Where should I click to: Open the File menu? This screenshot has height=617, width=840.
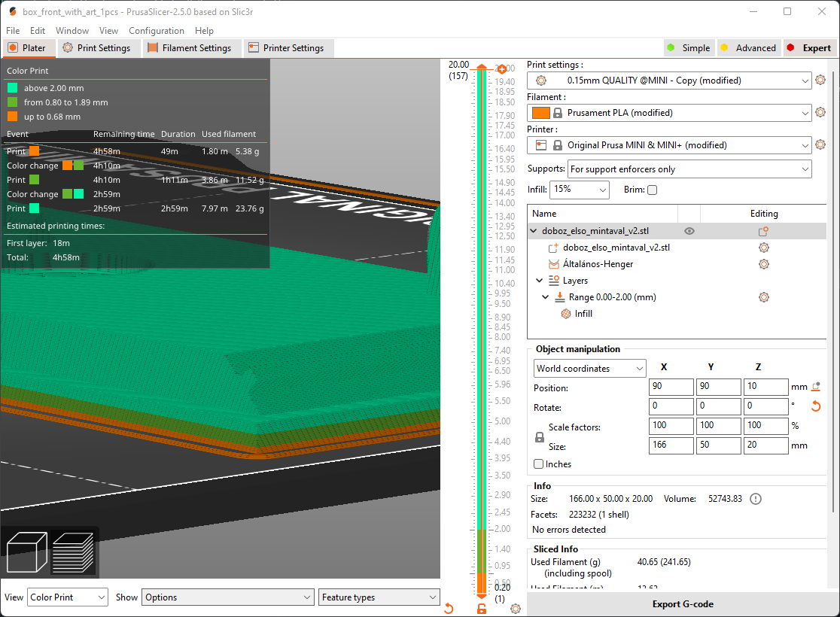click(x=13, y=31)
